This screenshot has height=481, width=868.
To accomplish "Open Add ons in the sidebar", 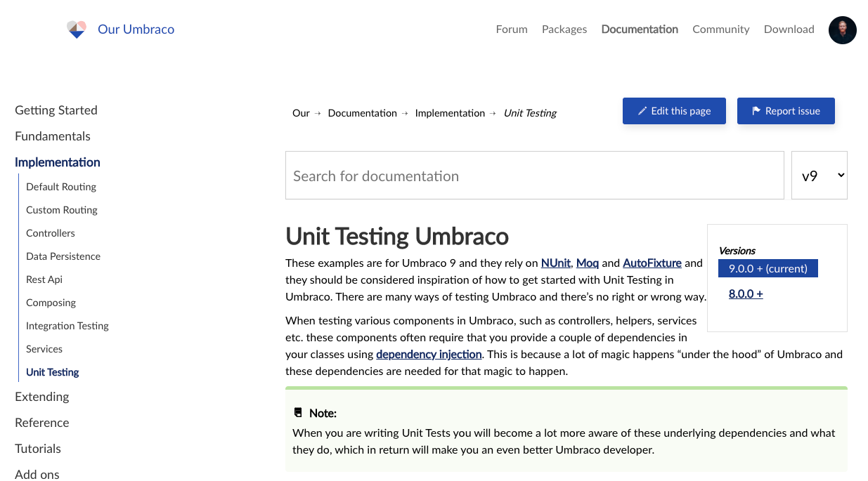I will pos(37,475).
